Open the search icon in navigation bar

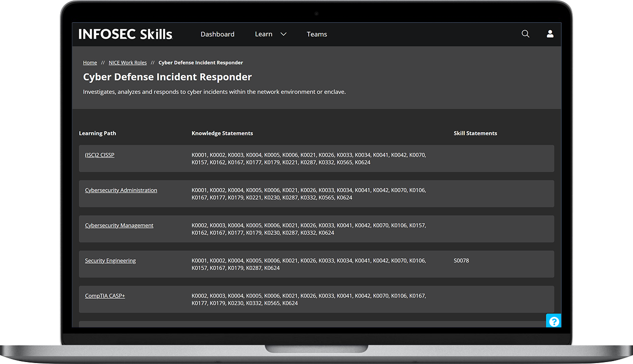(x=525, y=34)
